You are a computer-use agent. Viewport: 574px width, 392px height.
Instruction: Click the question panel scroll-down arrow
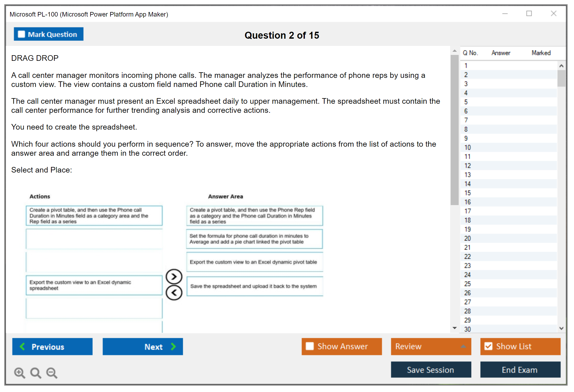pos(454,328)
